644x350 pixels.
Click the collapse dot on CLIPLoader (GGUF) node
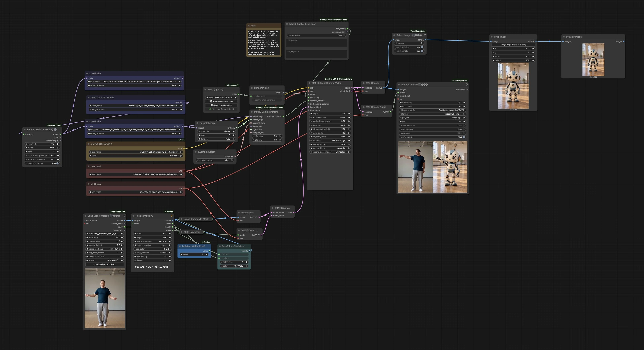(89, 144)
